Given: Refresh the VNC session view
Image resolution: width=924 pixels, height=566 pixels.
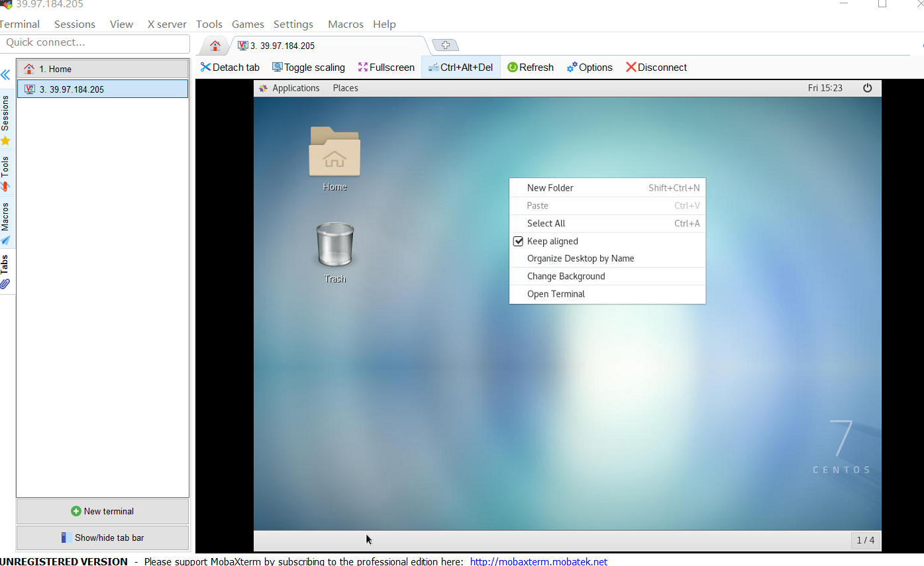Looking at the screenshot, I should click(531, 67).
